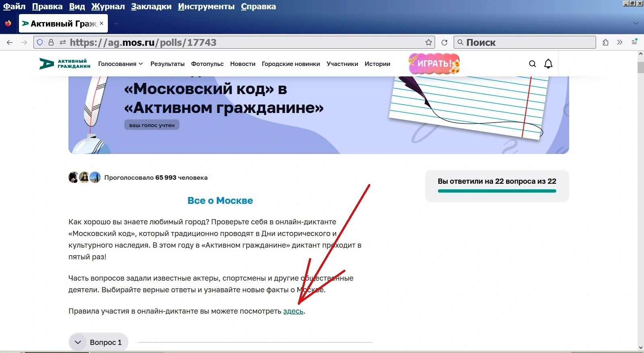Click the browser forward arrow
Viewport: 644px width, 353px height.
pos(24,42)
